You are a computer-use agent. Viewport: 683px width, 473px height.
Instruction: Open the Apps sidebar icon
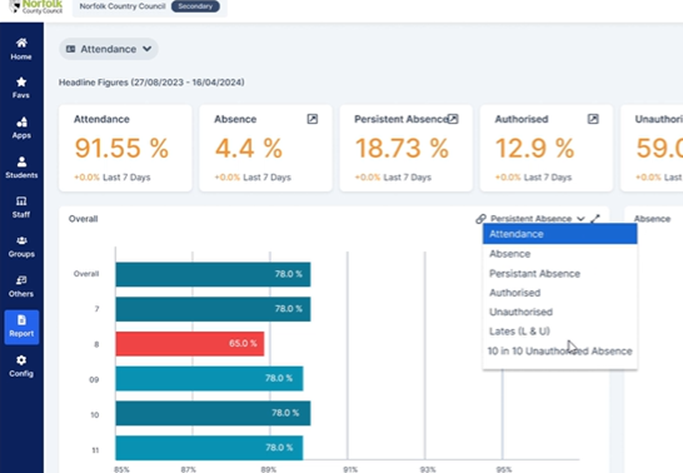pos(21,127)
